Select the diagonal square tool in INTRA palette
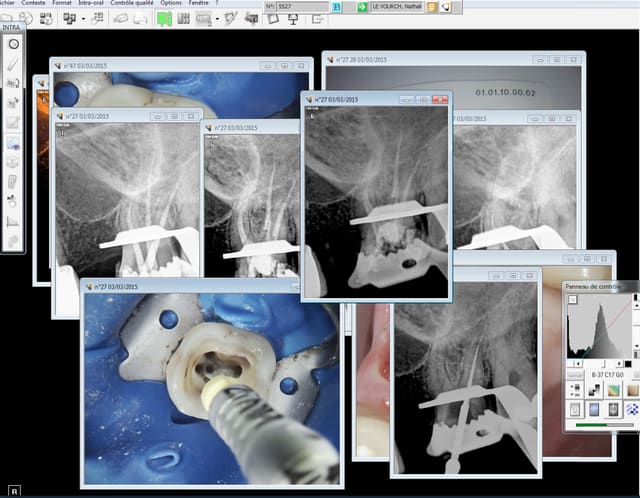Screen dimensions: 640x498 [x=13, y=122]
